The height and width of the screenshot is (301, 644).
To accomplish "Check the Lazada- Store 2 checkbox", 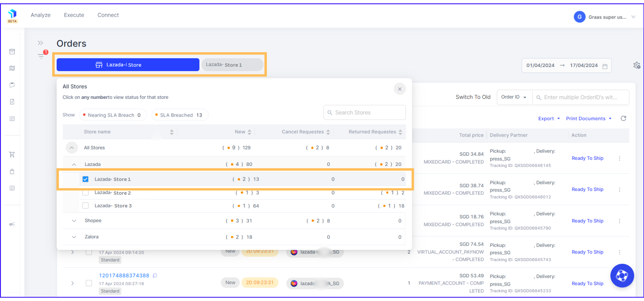I will coord(85,193).
